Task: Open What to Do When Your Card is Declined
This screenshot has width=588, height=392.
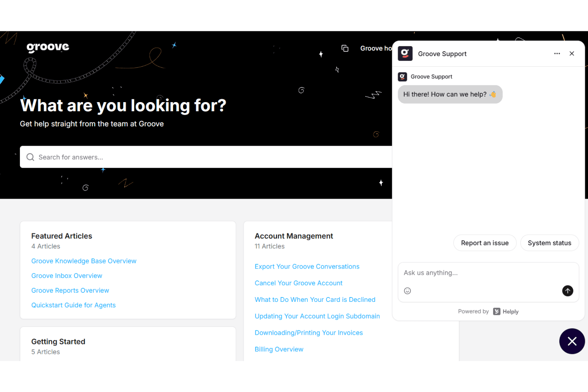Action: pyautogui.click(x=315, y=299)
